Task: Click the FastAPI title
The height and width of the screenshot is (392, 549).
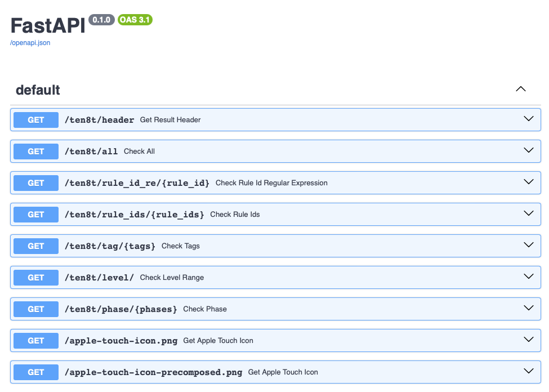Action: [48, 25]
